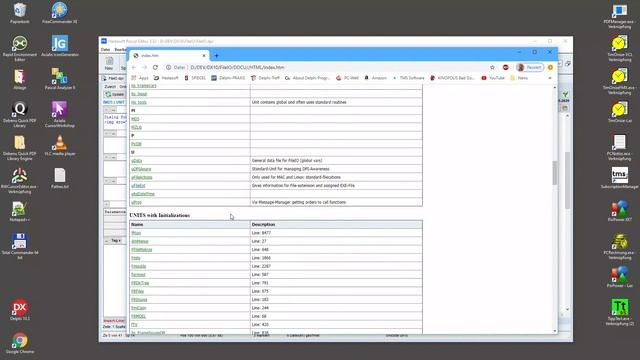Open the red adblock extension icon
This screenshot has width=640, height=360.
[x=505, y=67]
